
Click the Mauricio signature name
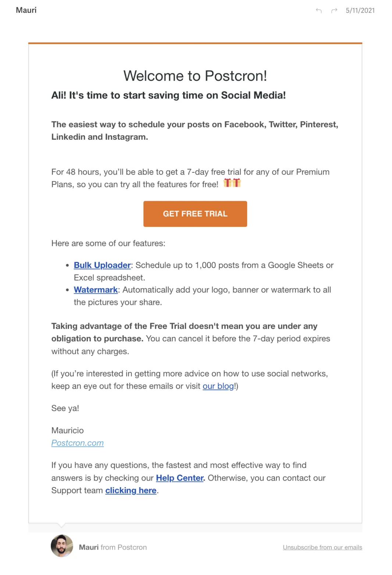68,431
